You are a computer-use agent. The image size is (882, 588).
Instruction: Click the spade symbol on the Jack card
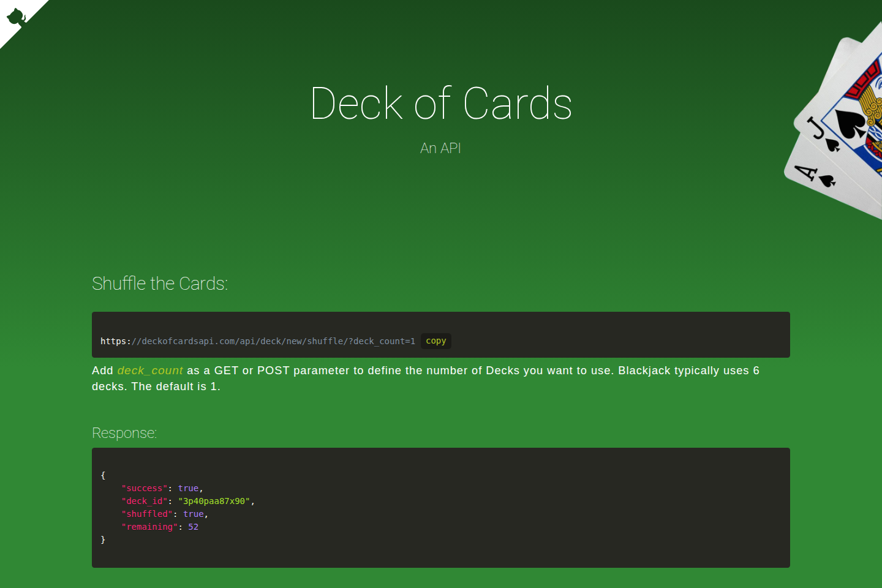click(832, 146)
